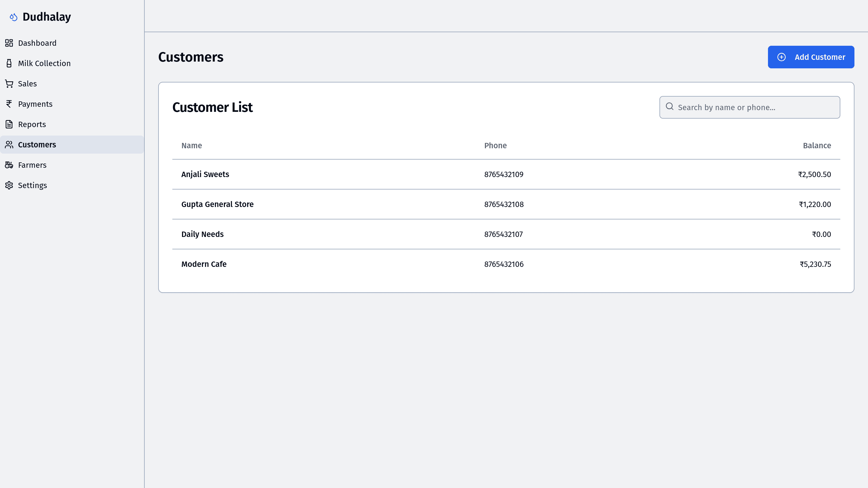Open Farmers using the tractor icon
Screen dimensions: 868x488
coord(9,165)
